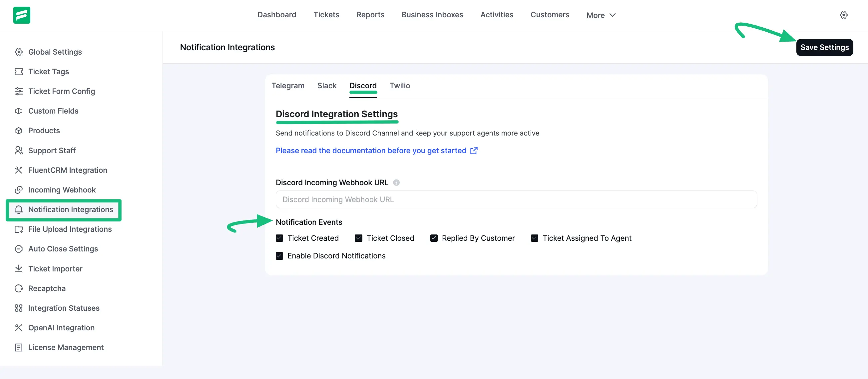
Task: Uncheck Ticket Assigned To Agent
Action: (x=534, y=238)
